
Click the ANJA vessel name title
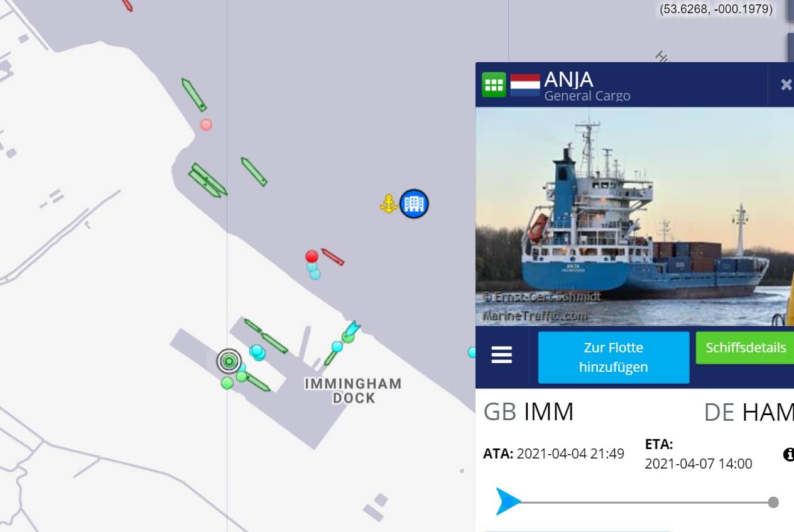tap(568, 79)
